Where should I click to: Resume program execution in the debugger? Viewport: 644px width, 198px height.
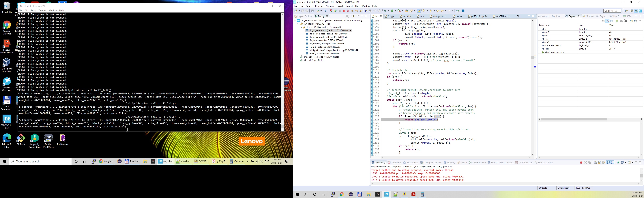pyautogui.click(x=336, y=10)
